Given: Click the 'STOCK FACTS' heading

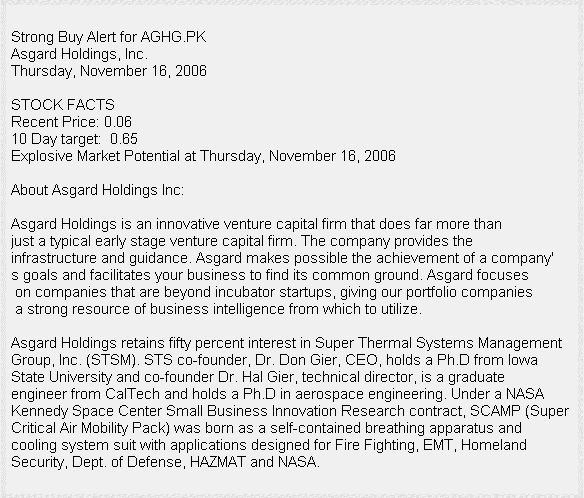Looking at the screenshot, I should (63, 105).
